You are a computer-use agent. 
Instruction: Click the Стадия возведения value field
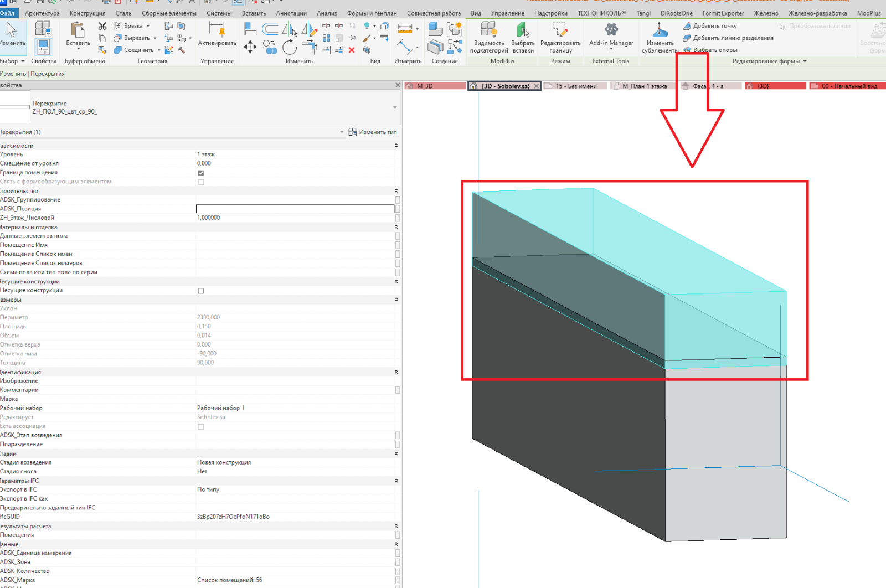(295, 463)
